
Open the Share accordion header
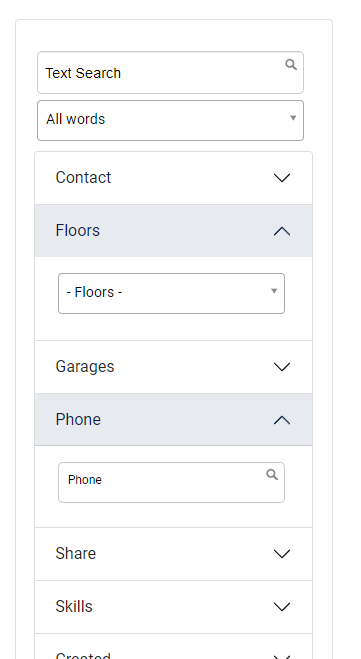pos(174,554)
